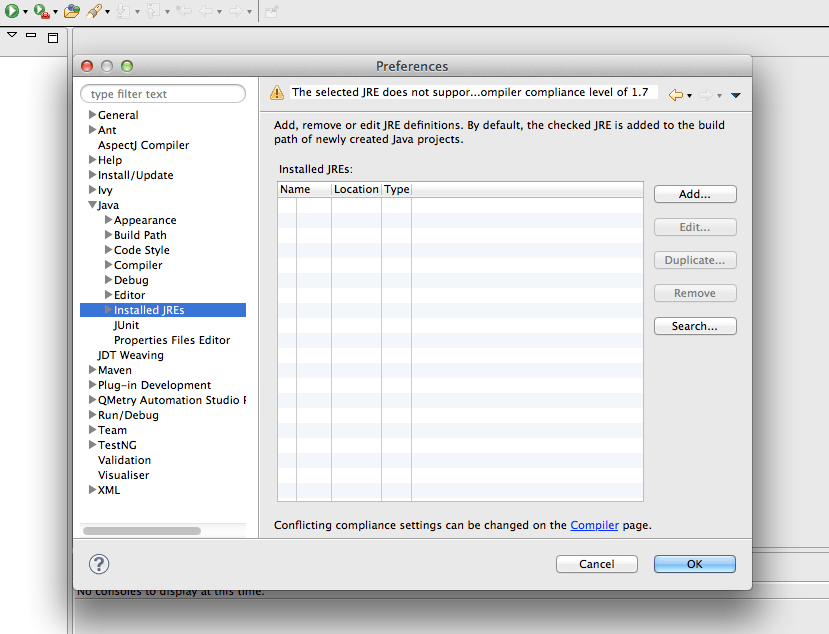Open the Compiler page link
This screenshot has height=634, width=829.
(x=594, y=525)
